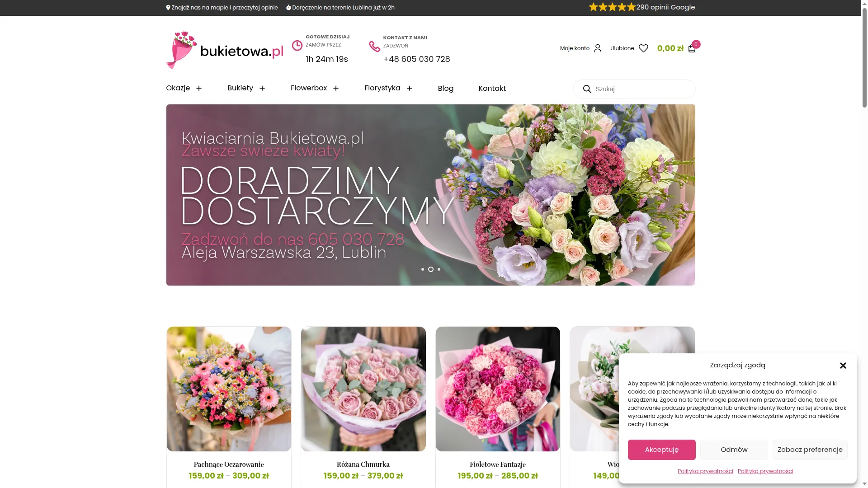Click 'Znajdź nas na mapie i przeczytaj opinie'
Image resolution: width=868 pixels, height=488 pixels.
(x=225, y=8)
